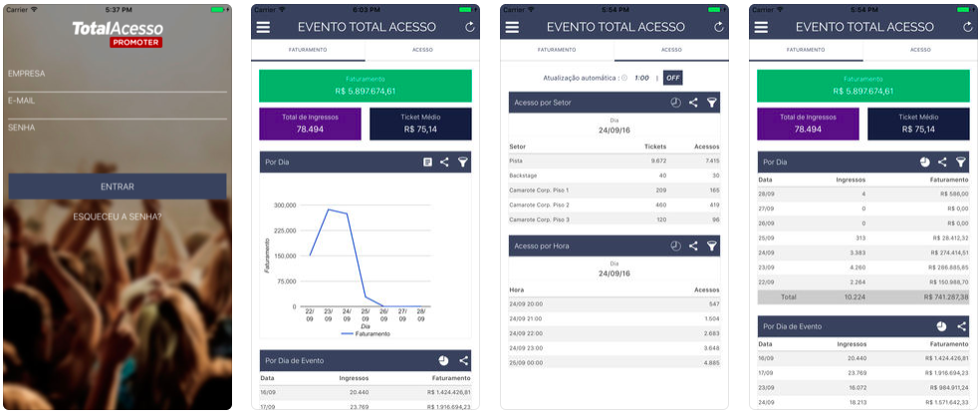Open filter for the Por Dia line chart

click(462, 162)
